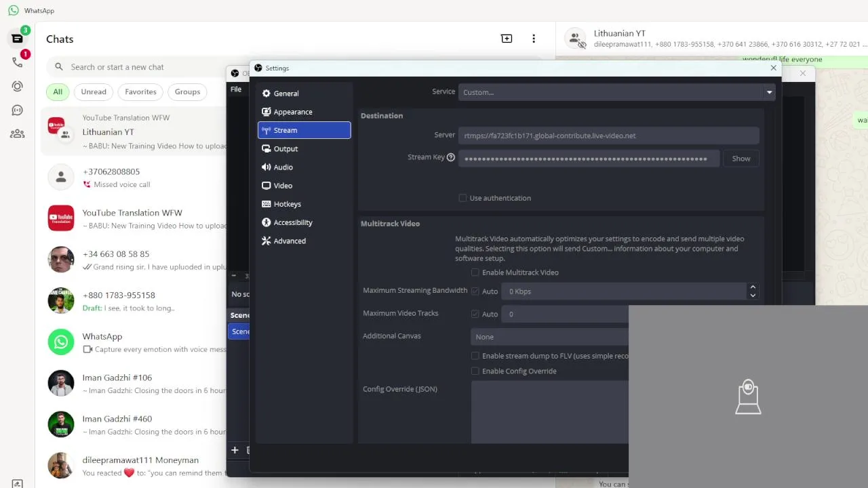Click WhatsApp logo in the title bar
Screen dimensions: 868x488
13,11
